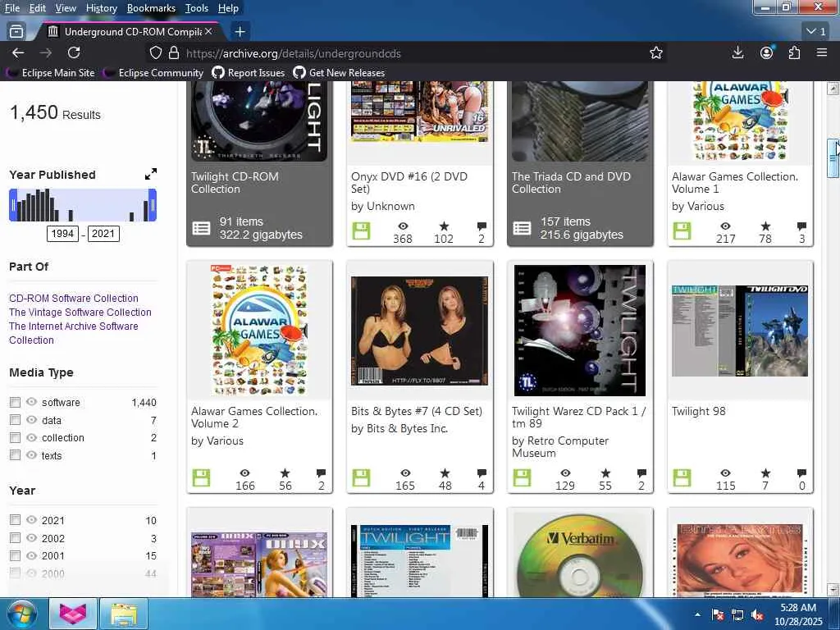Image resolution: width=840 pixels, height=630 pixels.
Task: Click the collection list icon on Triada Collection
Action: [x=522, y=228]
